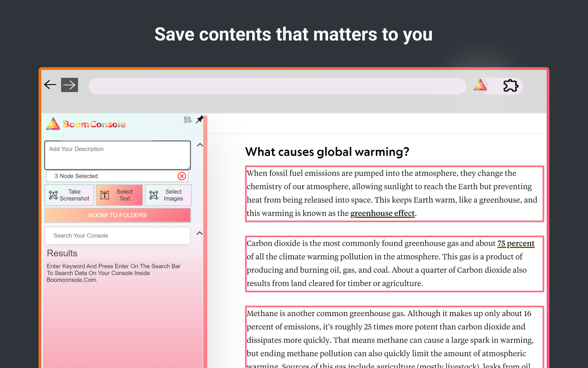Click the Select Images button

point(168,195)
